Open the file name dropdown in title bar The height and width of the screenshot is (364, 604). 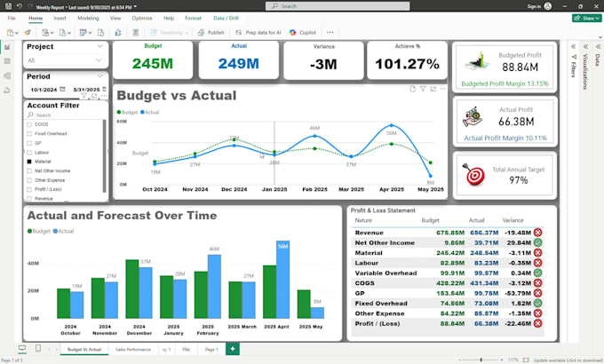[x=135, y=7]
